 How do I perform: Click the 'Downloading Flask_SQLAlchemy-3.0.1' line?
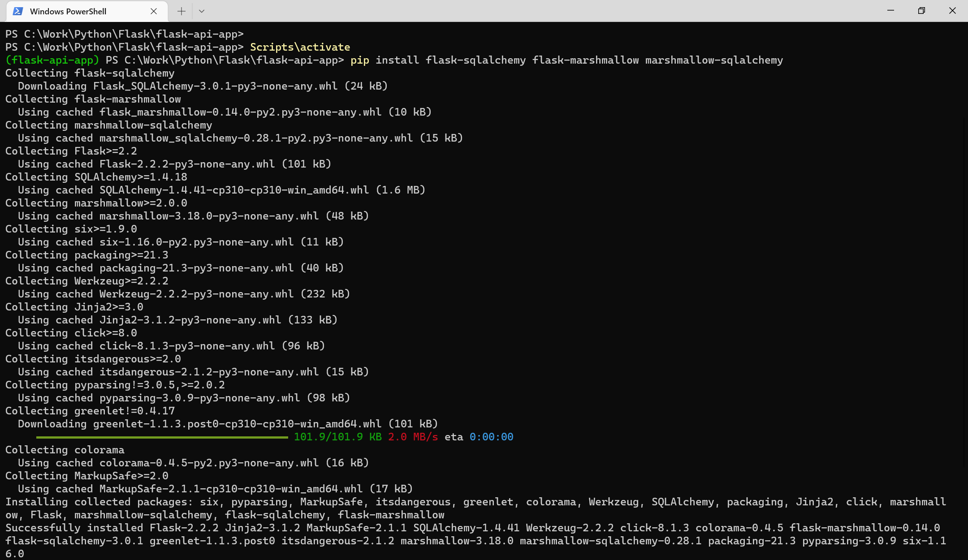point(203,86)
